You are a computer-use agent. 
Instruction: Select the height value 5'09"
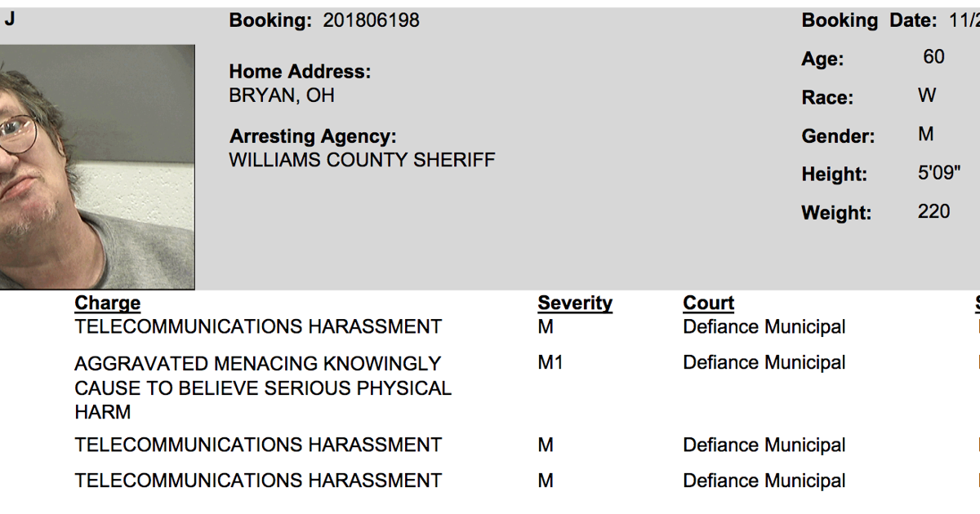[939, 173]
